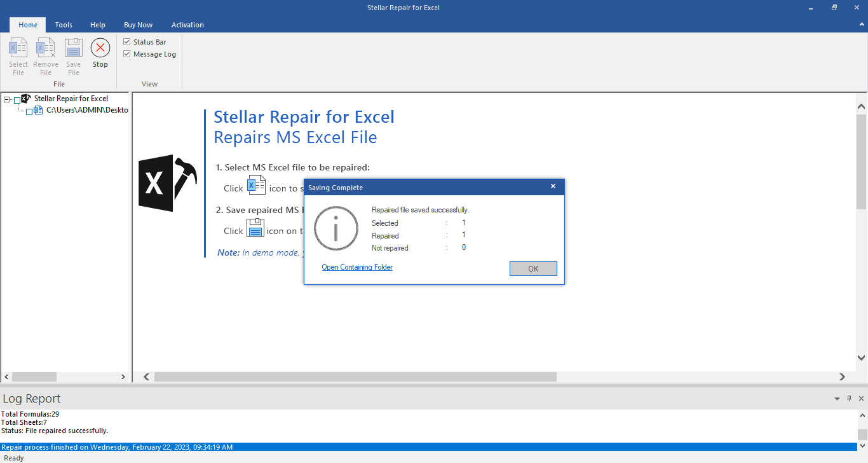Click the 'Ready' status bar text
868x463 pixels.
tap(14, 458)
